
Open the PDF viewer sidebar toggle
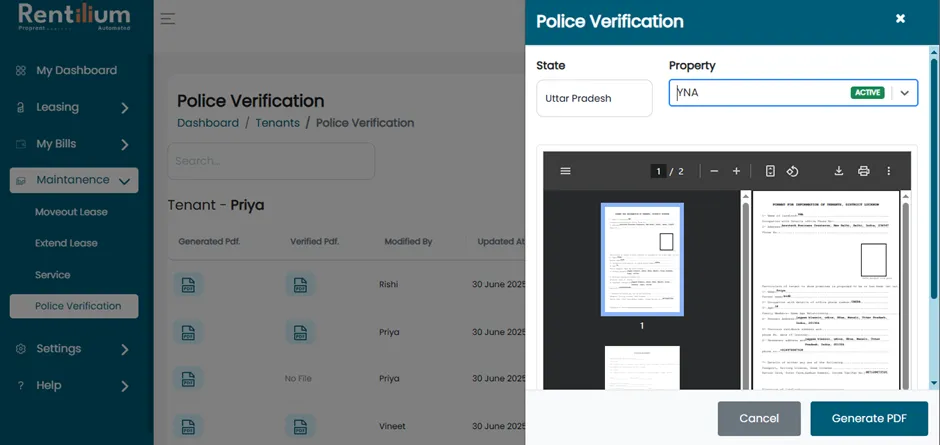(x=565, y=171)
